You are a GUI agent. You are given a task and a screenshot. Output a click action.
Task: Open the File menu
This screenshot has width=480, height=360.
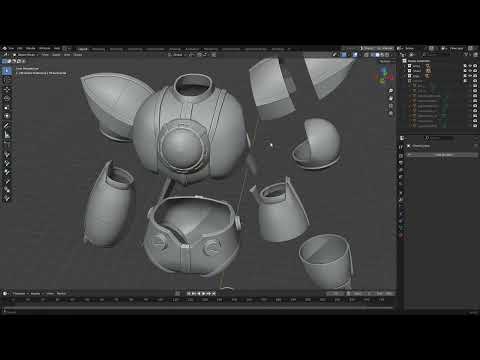click(11, 48)
